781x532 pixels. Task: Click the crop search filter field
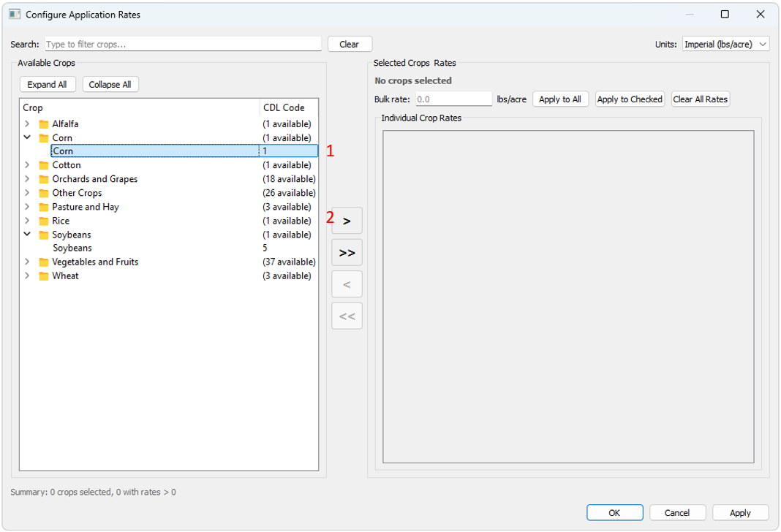pos(183,45)
